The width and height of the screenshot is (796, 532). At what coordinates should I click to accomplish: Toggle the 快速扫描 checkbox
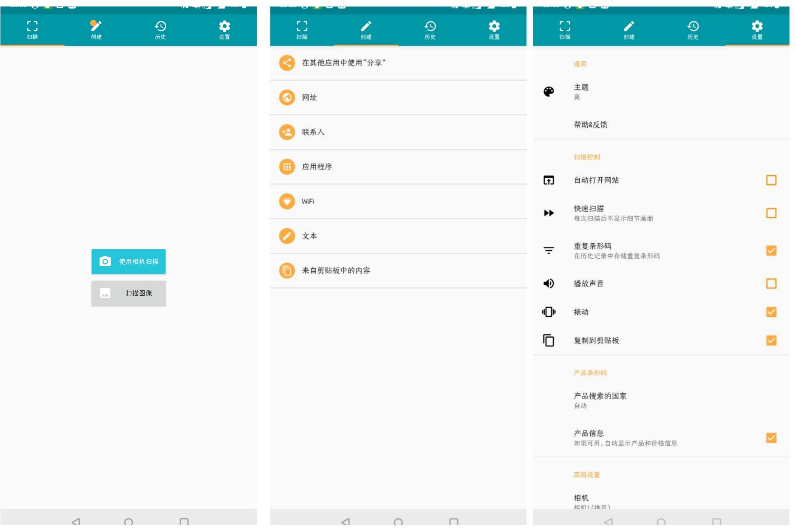771,213
